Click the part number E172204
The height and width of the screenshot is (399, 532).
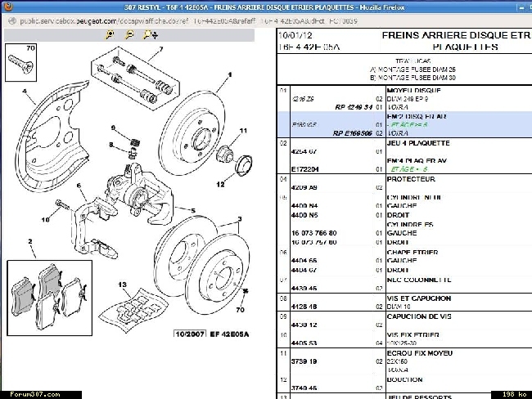coord(305,169)
